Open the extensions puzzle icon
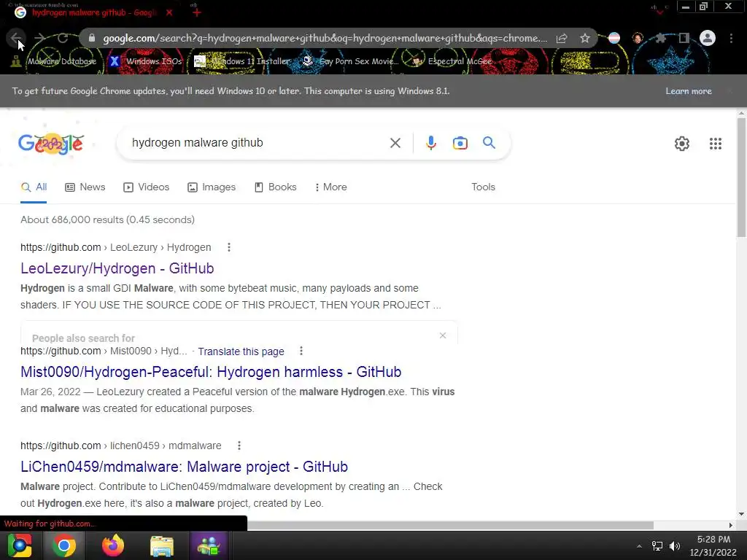 [661, 38]
